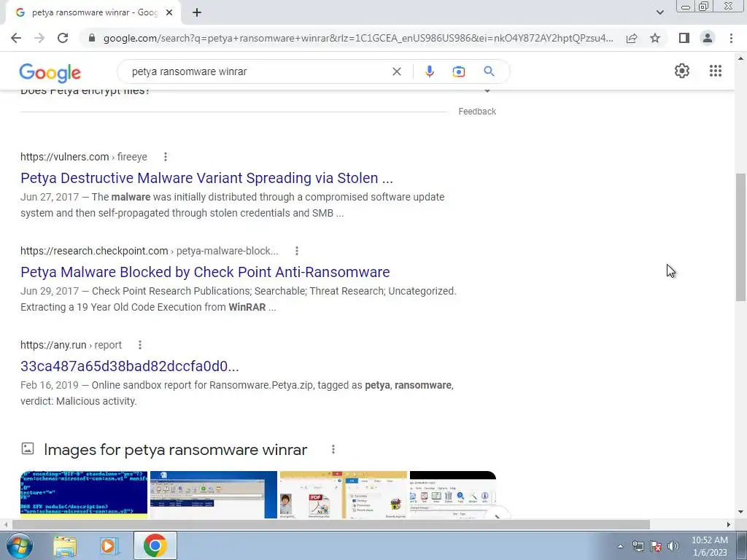
Task: Click the vertical scrollbar thumb
Action: (740, 237)
